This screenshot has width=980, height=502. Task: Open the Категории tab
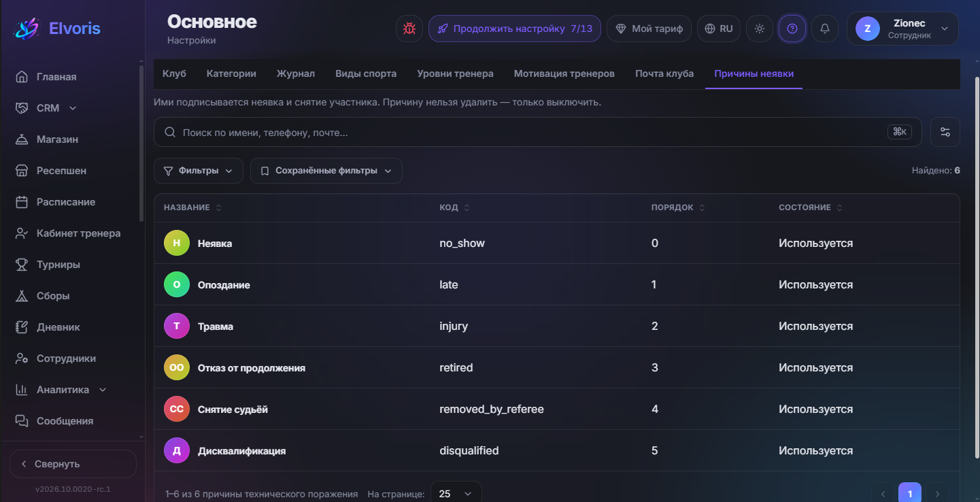[x=231, y=73]
